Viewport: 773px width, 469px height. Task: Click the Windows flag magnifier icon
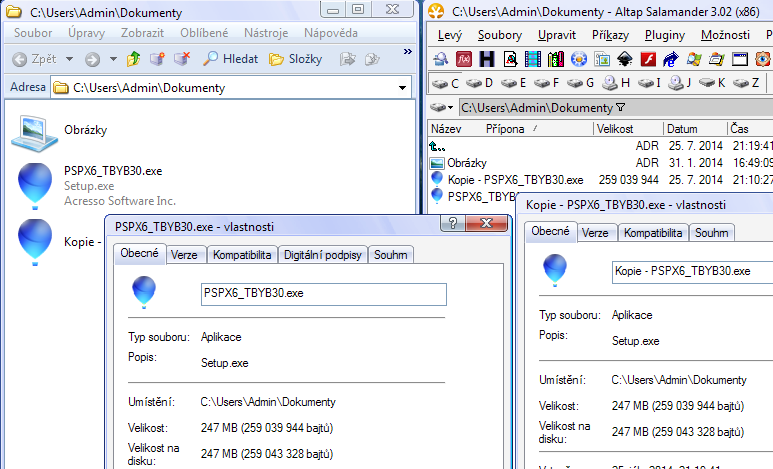[x=694, y=60]
